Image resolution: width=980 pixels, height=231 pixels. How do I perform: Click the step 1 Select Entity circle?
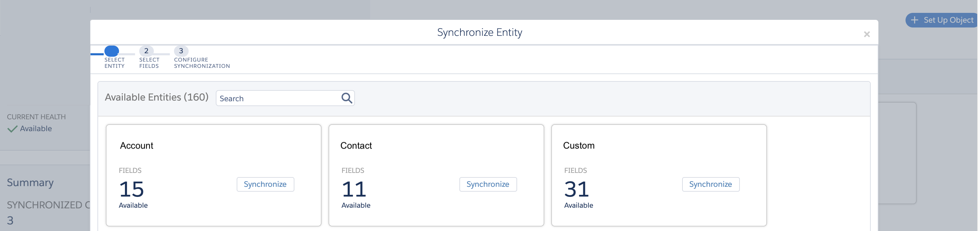coord(112,51)
